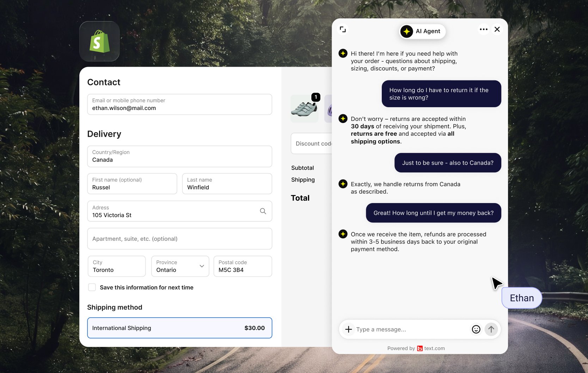Click the Shopify bag logo icon

tap(99, 41)
